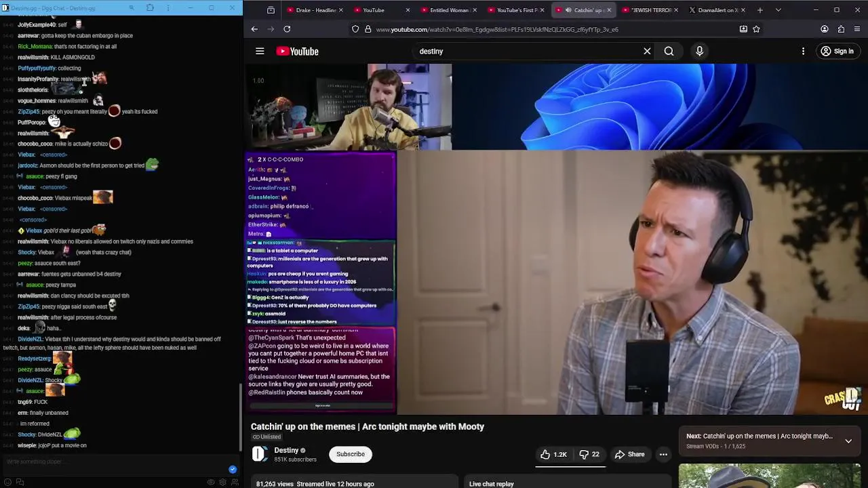Close the Catchin' up tab
This screenshot has height=488, width=868.
(609, 10)
